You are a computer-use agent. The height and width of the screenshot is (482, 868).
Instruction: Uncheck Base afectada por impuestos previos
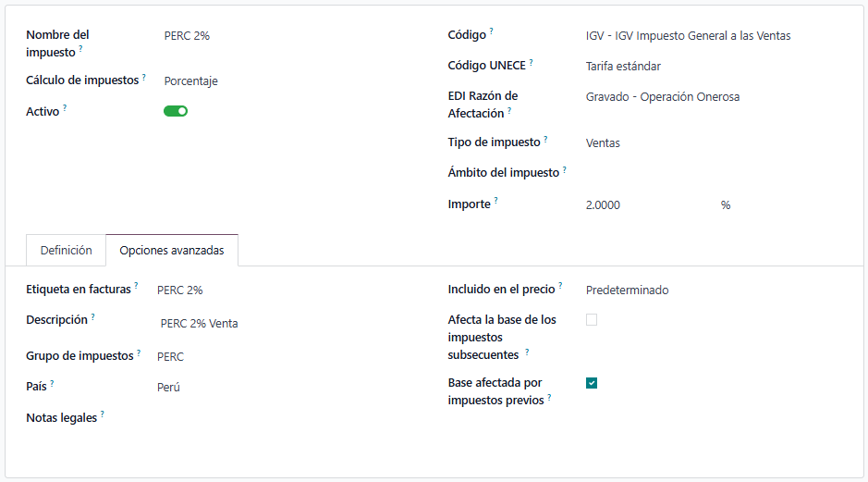pyautogui.click(x=592, y=383)
